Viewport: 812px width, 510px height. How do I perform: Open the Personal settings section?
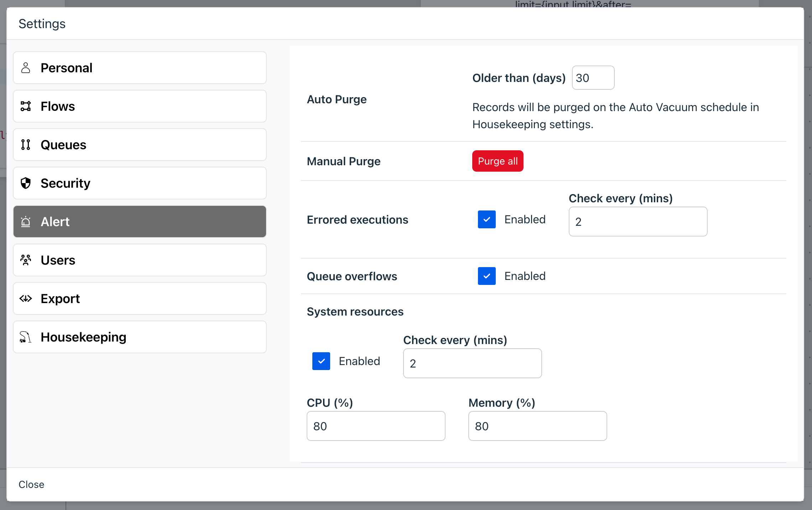tap(140, 67)
